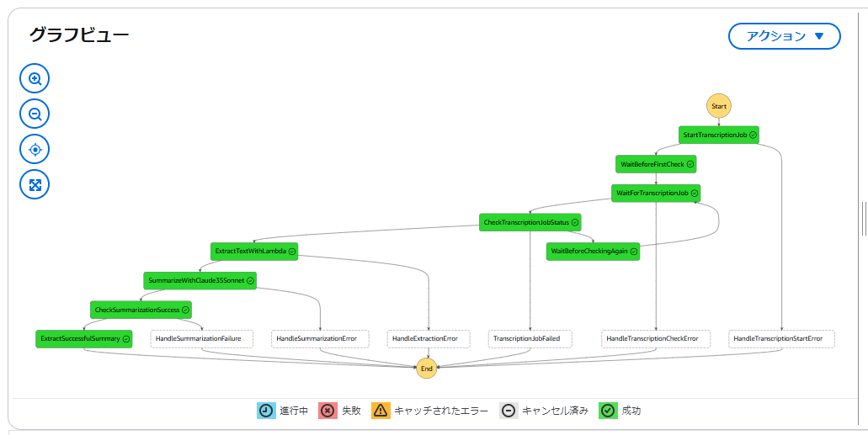868x435 pixels.
Task: Click the panel resize handle at right edge
Action: click(864, 219)
